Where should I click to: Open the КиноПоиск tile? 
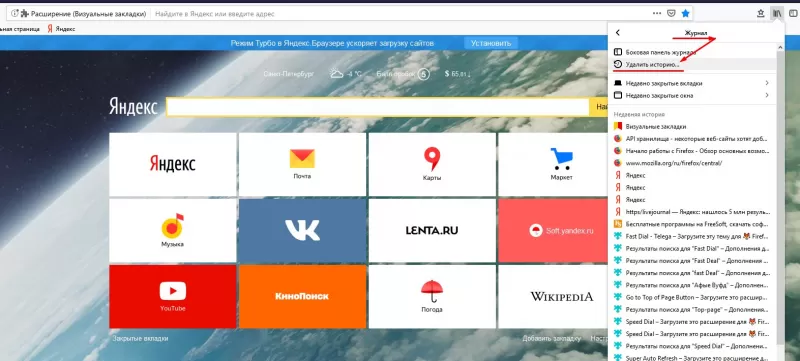302,296
